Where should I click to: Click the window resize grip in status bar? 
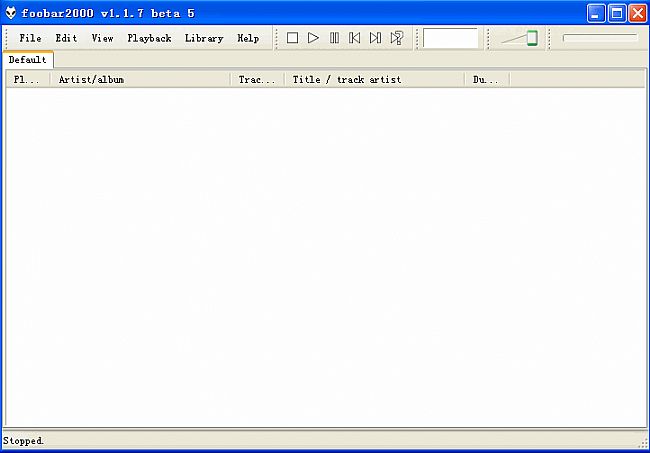point(643,444)
